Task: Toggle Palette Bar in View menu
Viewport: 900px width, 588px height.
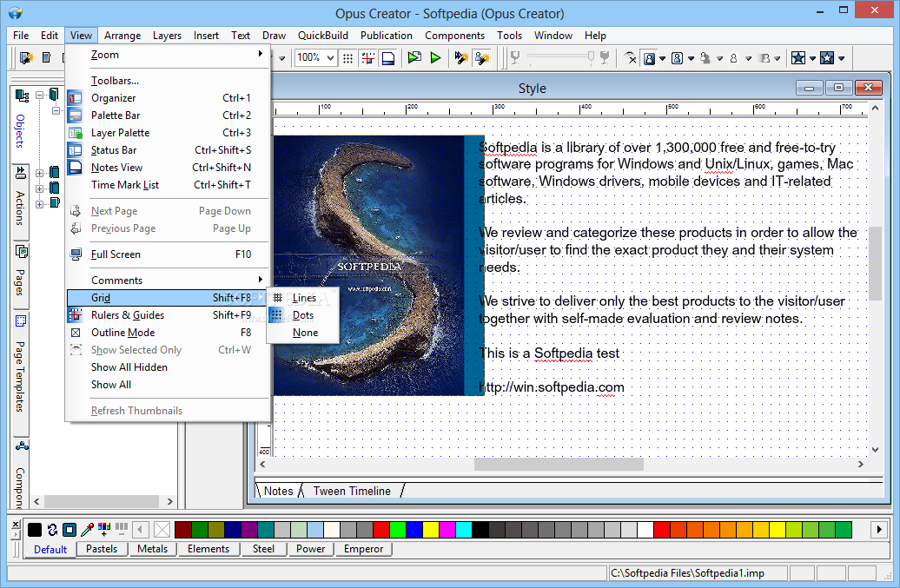Action: [x=168, y=116]
